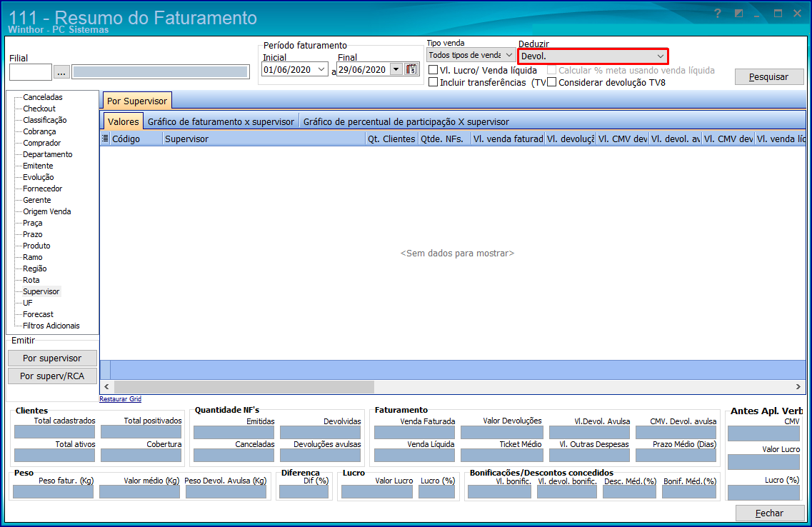Viewport: 812px width, 527px height.
Task: Open the Deduzir dropdown
Action: [593, 56]
